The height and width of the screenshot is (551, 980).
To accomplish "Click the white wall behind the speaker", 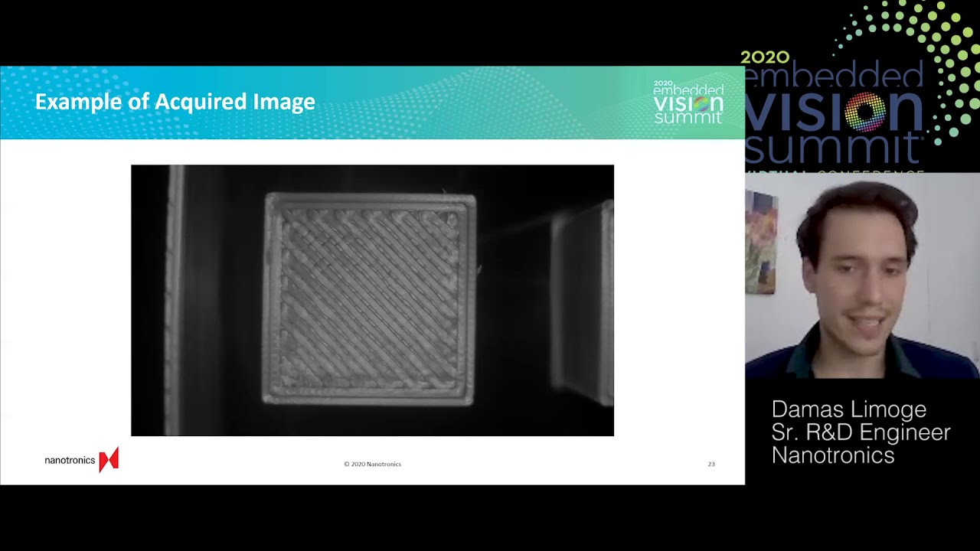I will (949, 268).
